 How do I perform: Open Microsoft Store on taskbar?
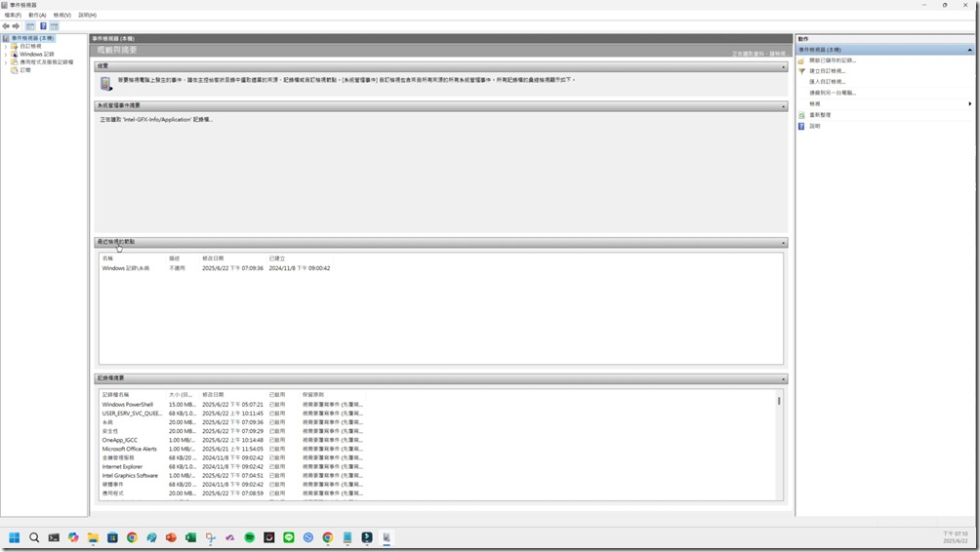[x=112, y=537]
